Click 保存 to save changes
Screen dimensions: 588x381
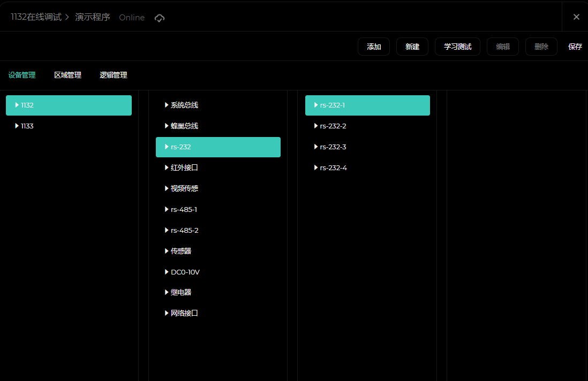point(575,47)
